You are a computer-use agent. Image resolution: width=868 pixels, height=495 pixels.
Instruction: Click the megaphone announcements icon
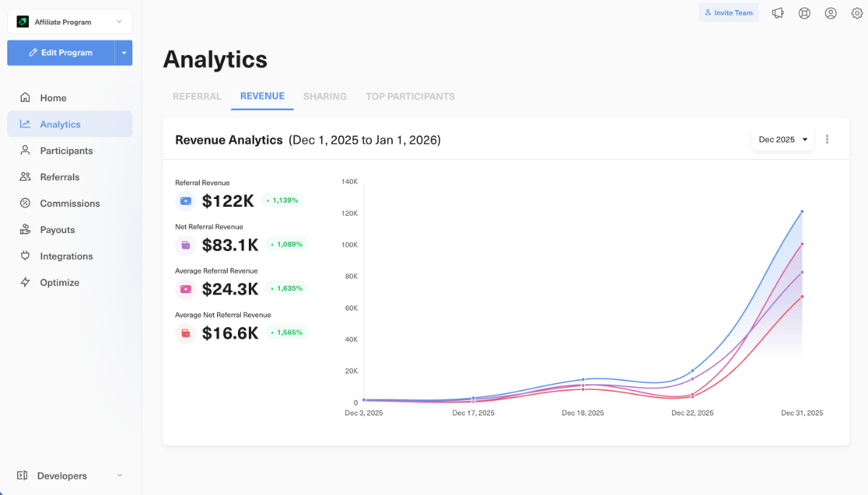[x=778, y=13]
